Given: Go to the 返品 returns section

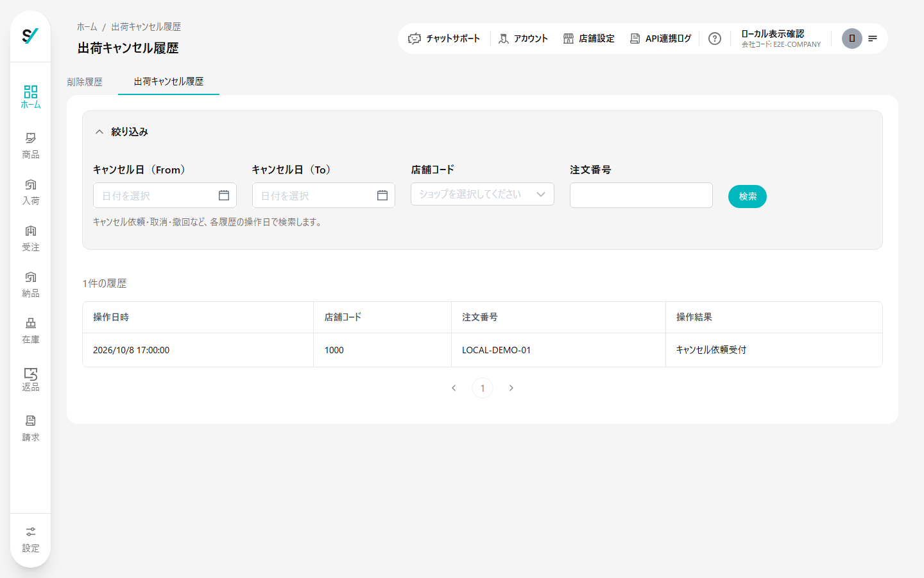Looking at the screenshot, I should coord(31,379).
